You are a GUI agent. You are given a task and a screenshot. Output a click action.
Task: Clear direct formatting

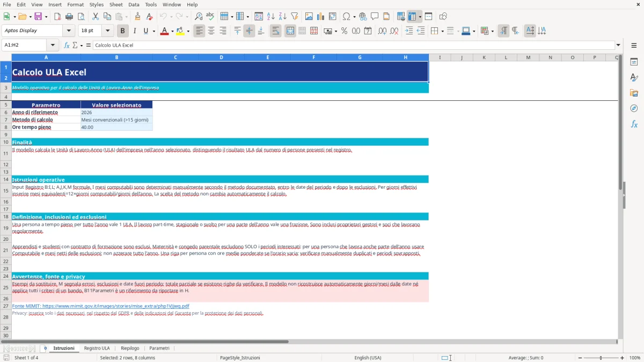150,17
